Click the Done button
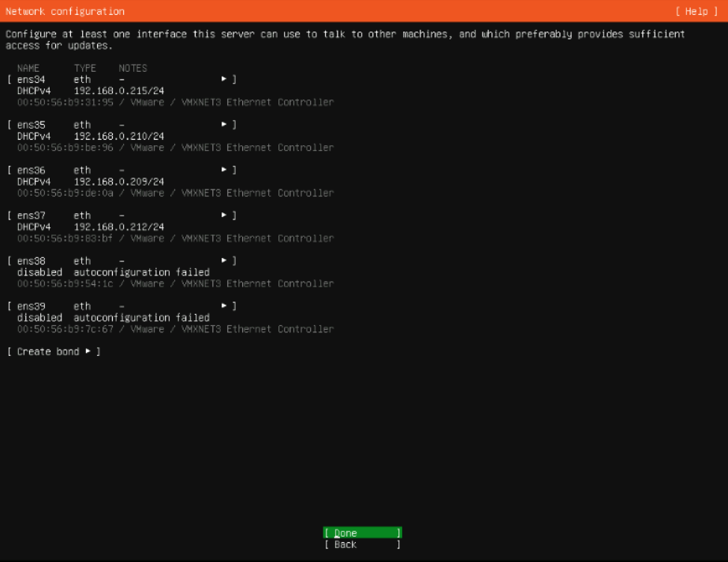The height and width of the screenshot is (562, 728). (363, 533)
